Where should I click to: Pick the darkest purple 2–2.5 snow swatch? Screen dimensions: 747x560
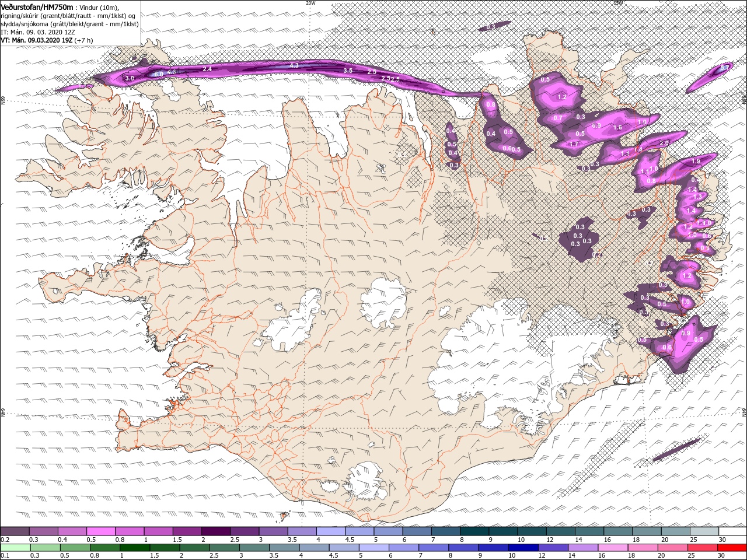216,531
